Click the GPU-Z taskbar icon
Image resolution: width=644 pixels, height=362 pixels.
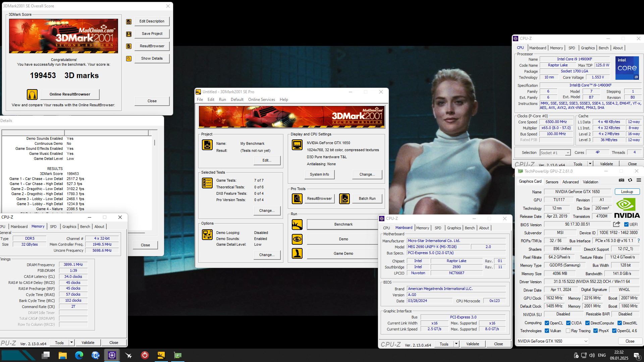click(x=178, y=355)
